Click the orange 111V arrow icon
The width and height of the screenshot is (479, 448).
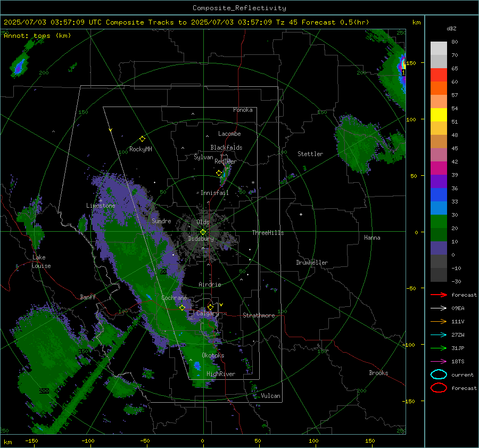(439, 321)
